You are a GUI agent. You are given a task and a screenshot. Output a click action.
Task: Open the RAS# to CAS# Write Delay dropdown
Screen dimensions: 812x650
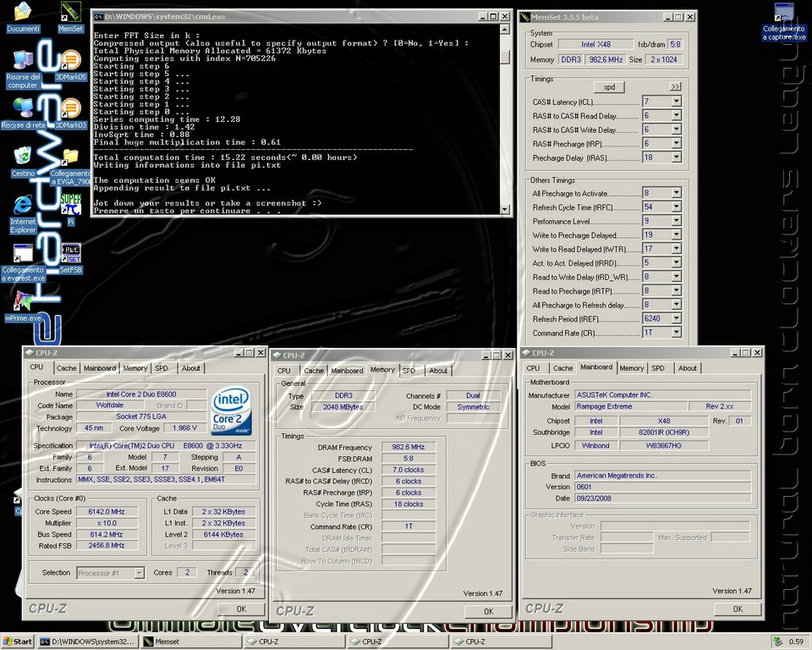677,129
